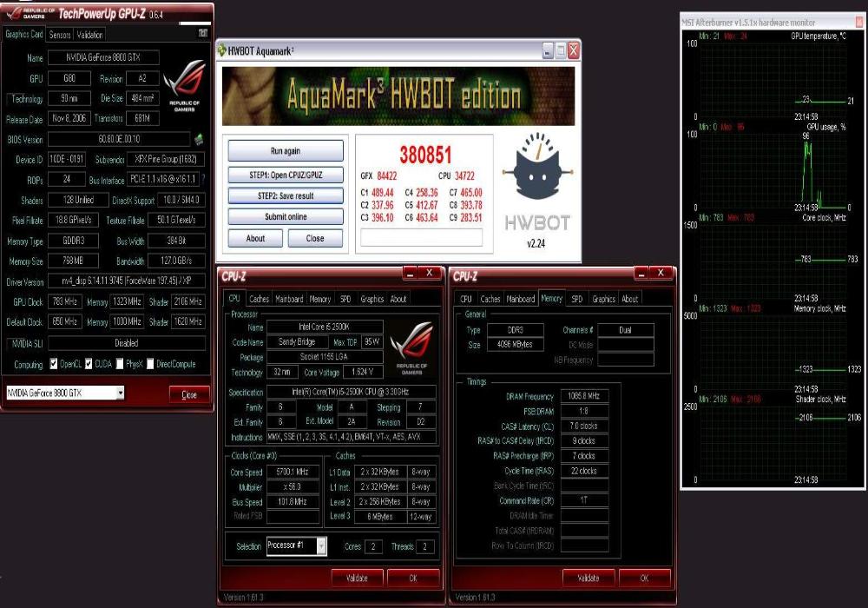Click the ROG Gamers logo in GPU-Z title bar
The height and width of the screenshot is (608, 868).
coord(30,13)
